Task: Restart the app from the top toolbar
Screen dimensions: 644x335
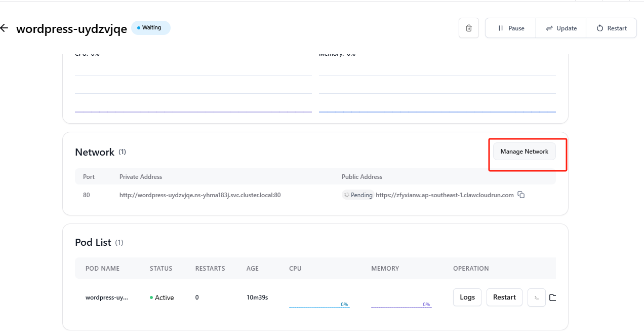Action: tap(611, 28)
